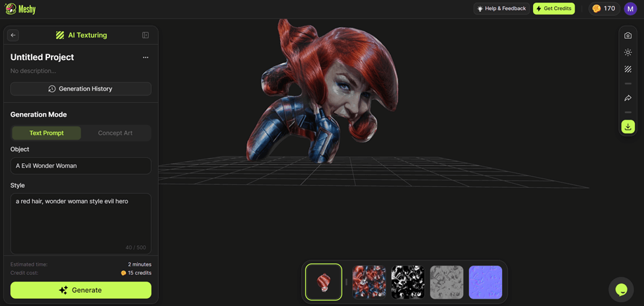This screenshot has height=306, width=644.
Task: Open the project options three-dot menu
Action: (x=145, y=57)
